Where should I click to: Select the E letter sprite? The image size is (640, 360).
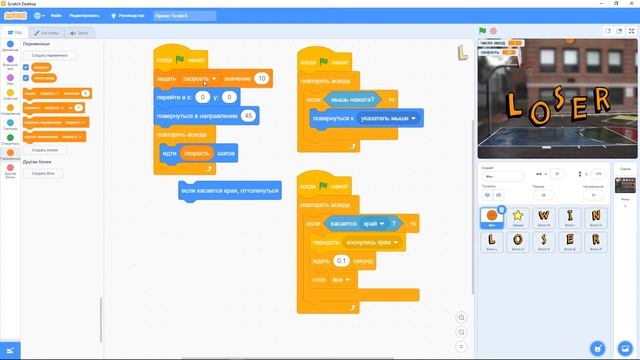pyautogui.click(x=570, y=242)
